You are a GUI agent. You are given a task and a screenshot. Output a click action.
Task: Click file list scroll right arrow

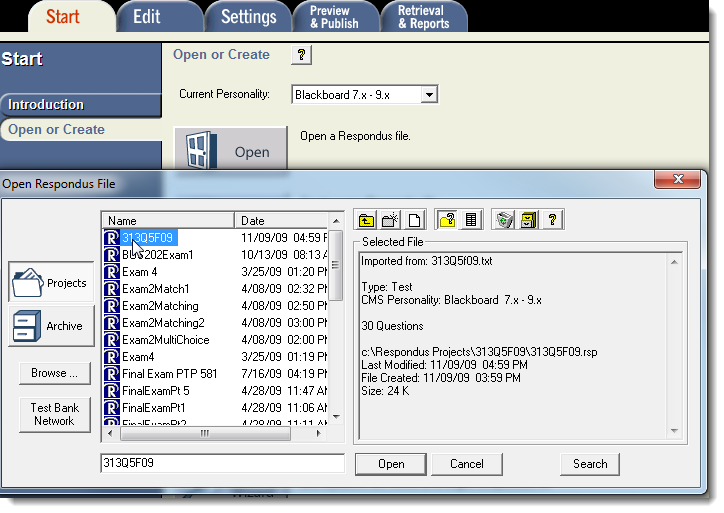click(x=318, y=434)
